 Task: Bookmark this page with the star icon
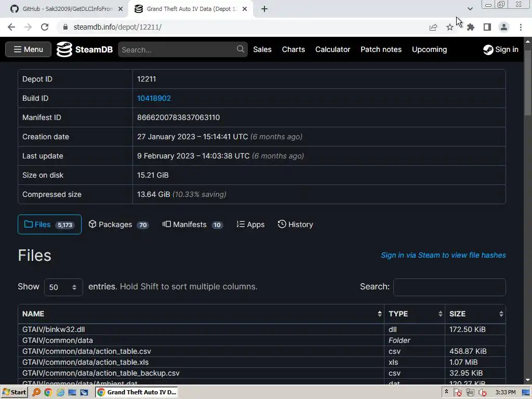(450, 27)
